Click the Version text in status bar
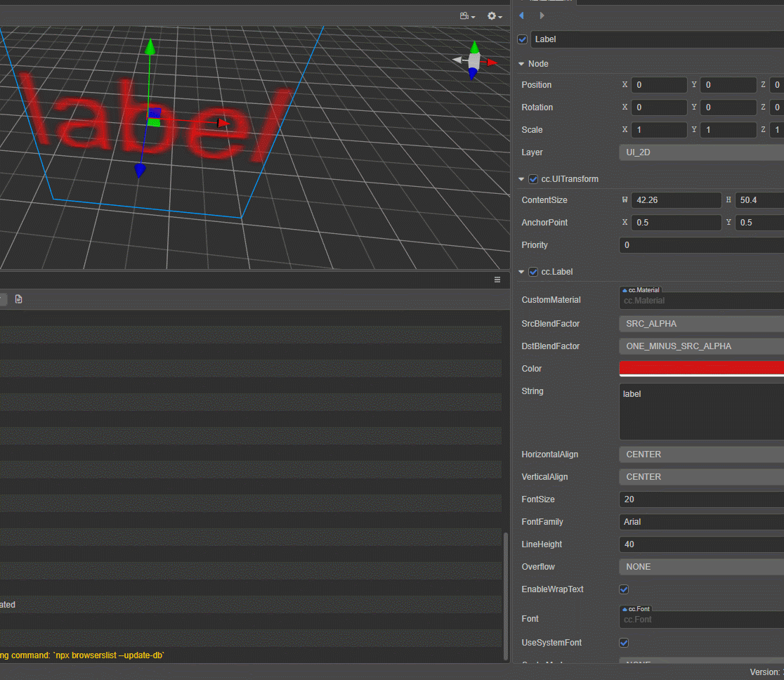The width and height of the screenshot is (784, 680). tap(766, 672)
